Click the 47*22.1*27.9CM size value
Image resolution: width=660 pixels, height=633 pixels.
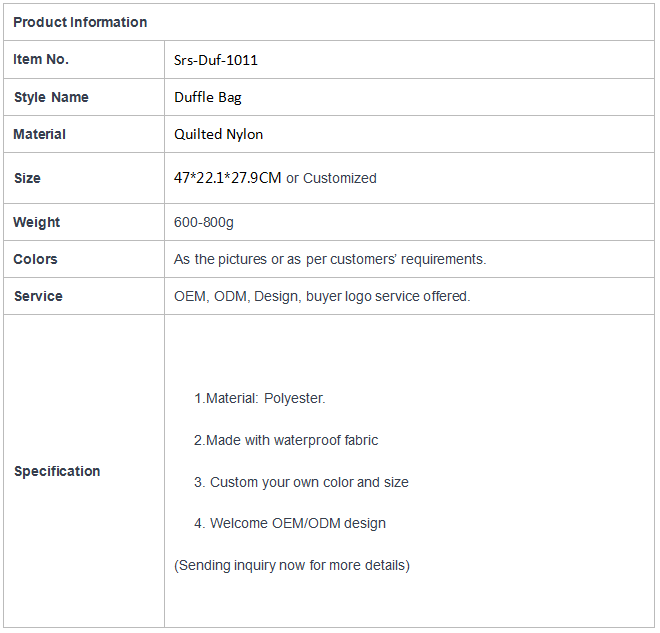point(227,178)
